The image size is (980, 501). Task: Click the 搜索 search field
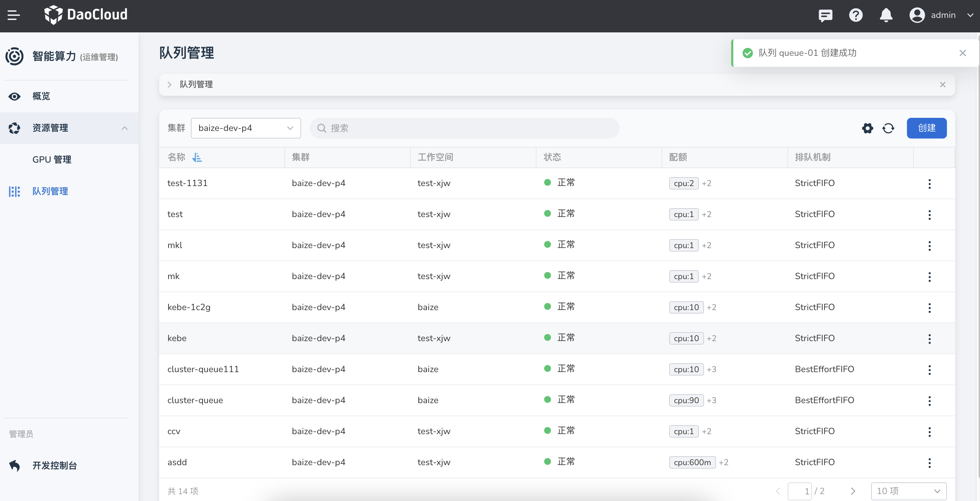point(464,128)
